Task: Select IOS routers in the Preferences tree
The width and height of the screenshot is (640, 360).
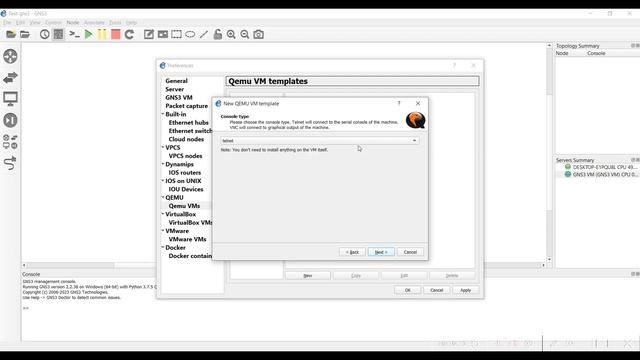Action: click(184, 172)
